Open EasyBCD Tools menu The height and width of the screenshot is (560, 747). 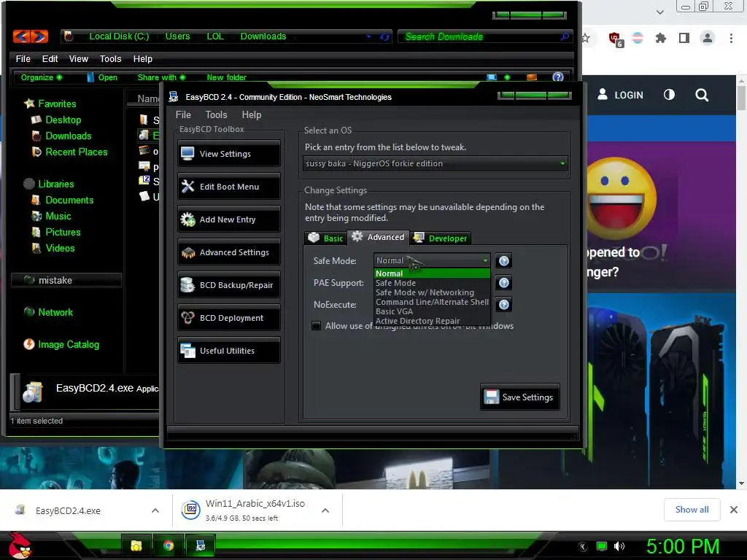click(216, 114)
